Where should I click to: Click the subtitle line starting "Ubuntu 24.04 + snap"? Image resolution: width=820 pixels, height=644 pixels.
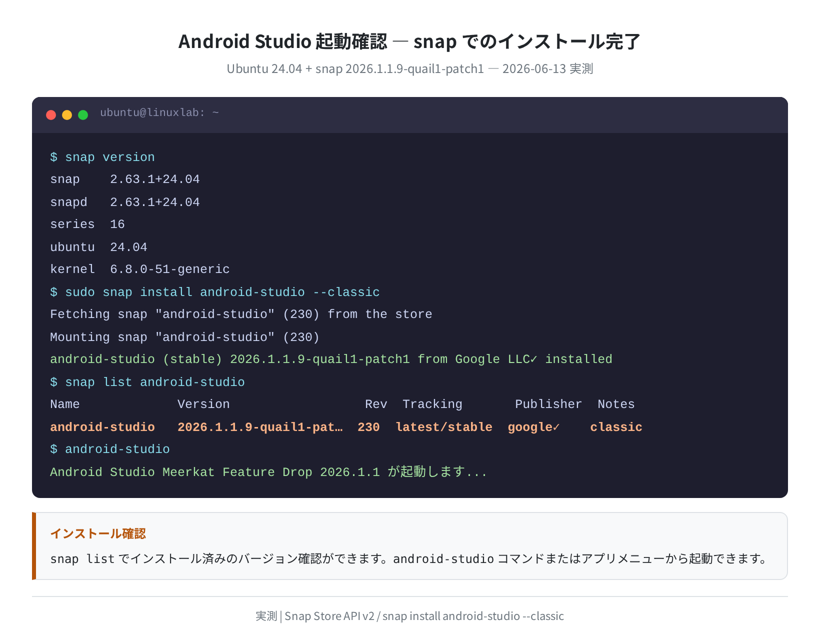[410, 68]
